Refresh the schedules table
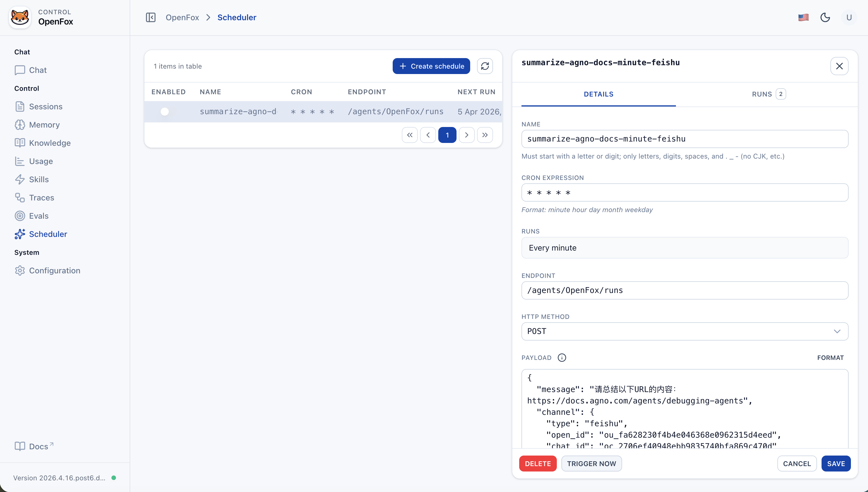 coord(484,66)
